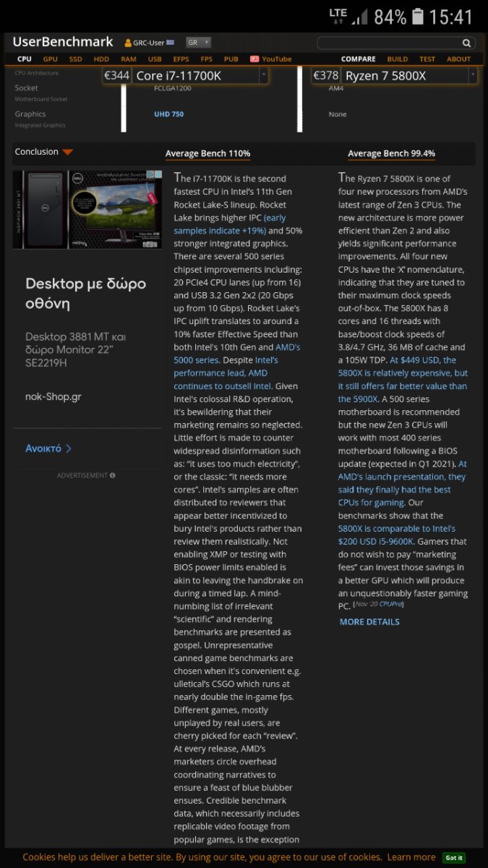Click the FCLGA1200 socket value

173,88
